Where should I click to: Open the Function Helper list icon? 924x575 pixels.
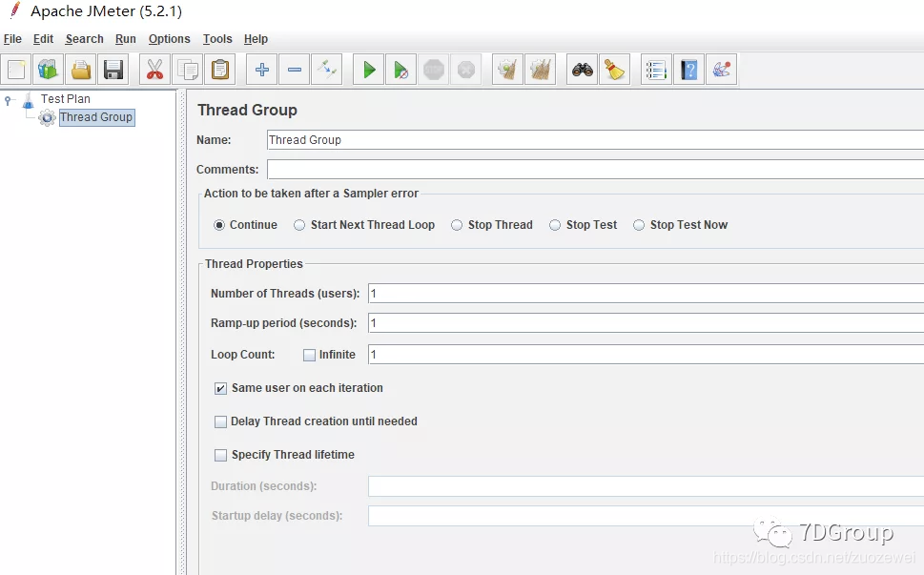click(656, 70)
